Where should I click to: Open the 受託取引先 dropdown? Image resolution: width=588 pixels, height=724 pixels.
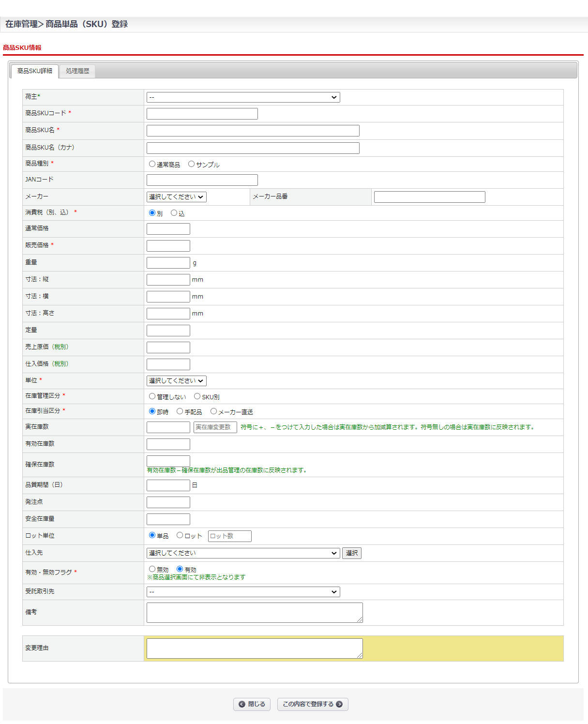click(243, 592)
